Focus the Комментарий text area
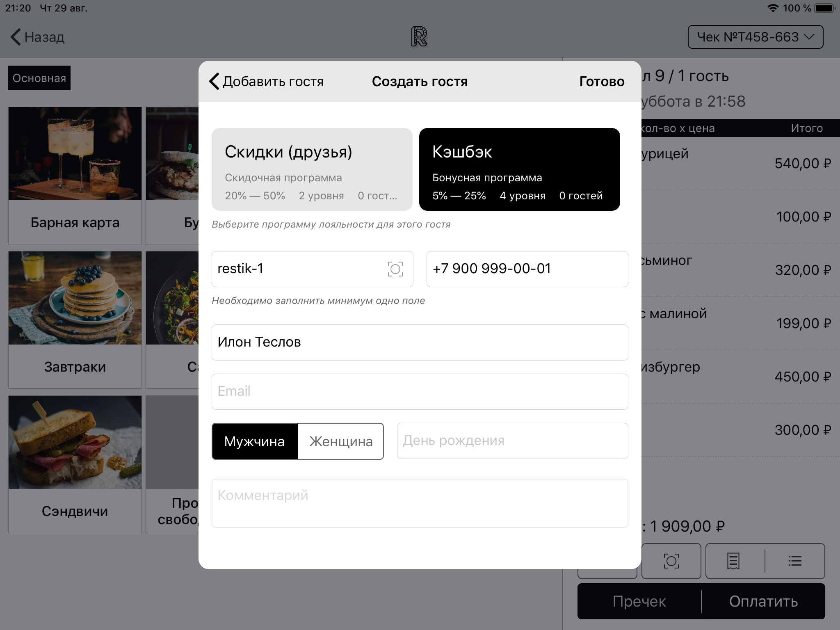This screenshot has height=630, width=840. pos(420,503)
